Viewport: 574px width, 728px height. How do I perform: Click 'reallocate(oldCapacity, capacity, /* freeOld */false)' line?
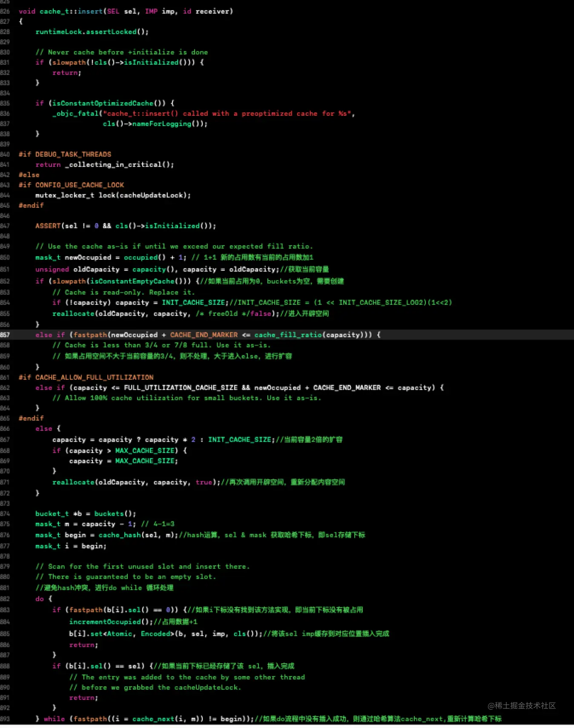(x=191, y=313)
